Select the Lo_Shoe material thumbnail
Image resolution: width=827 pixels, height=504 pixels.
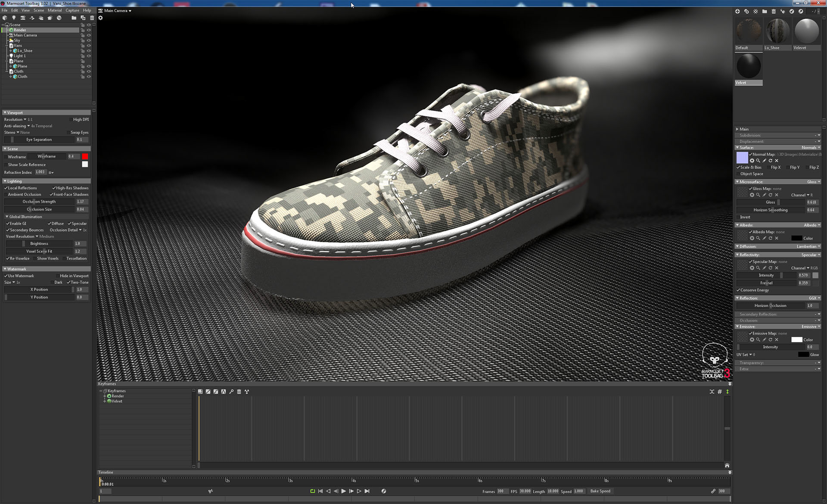777,31
